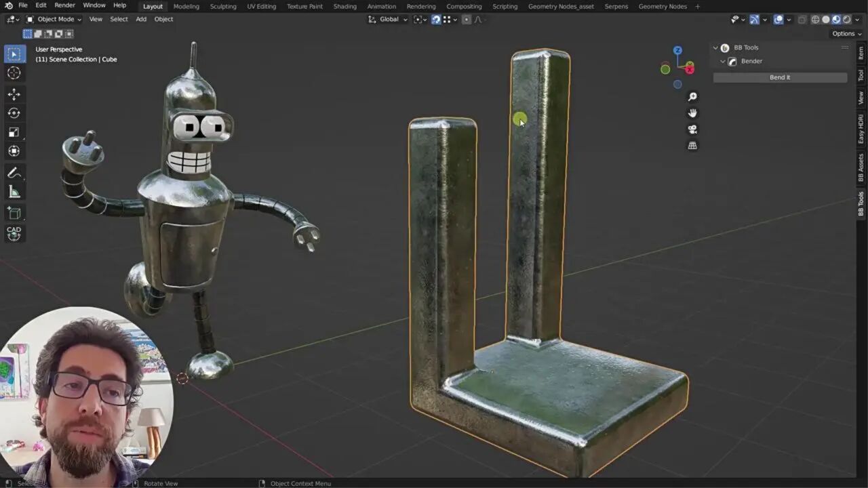Switch viewport to Rendered shading mode
The width and height of the screenshot is (868, 488).
[x=847, y=19]
